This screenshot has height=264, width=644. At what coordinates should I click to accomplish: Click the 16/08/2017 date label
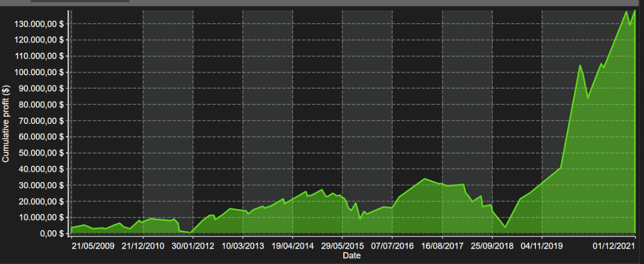tap(443, 246)
